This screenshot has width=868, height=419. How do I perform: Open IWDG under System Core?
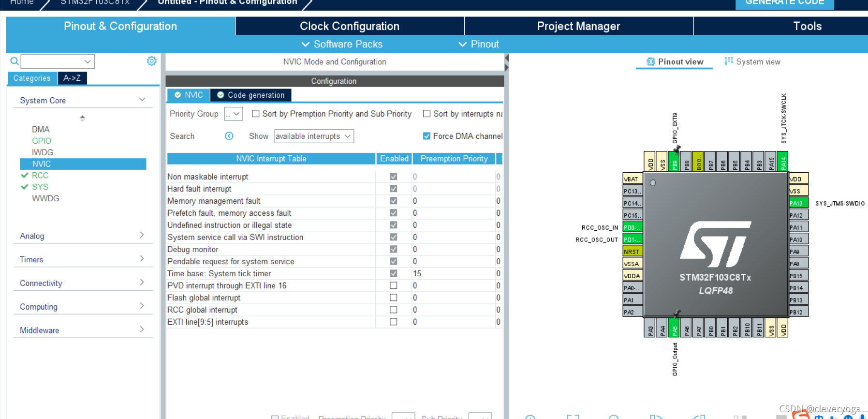(43, 152)
